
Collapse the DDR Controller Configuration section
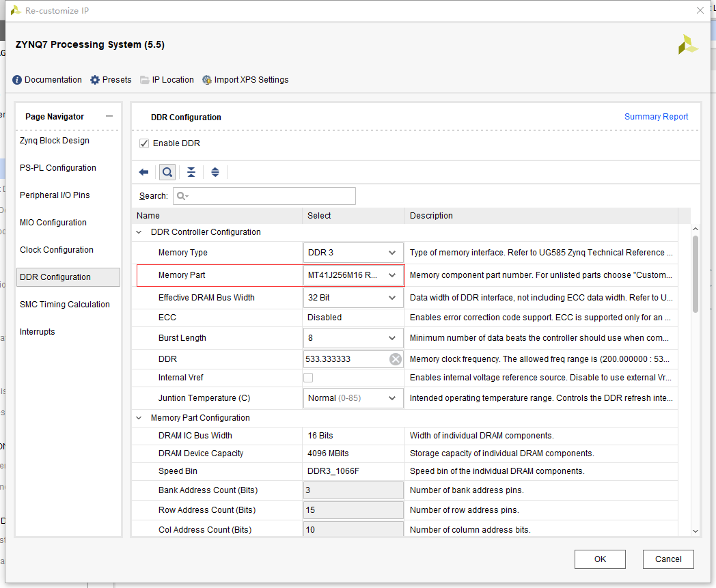[140, 232]
